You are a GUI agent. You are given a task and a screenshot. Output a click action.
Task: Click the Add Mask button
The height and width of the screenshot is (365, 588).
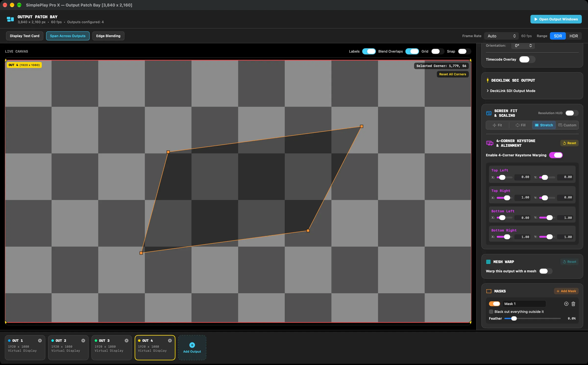coord(566,291)
